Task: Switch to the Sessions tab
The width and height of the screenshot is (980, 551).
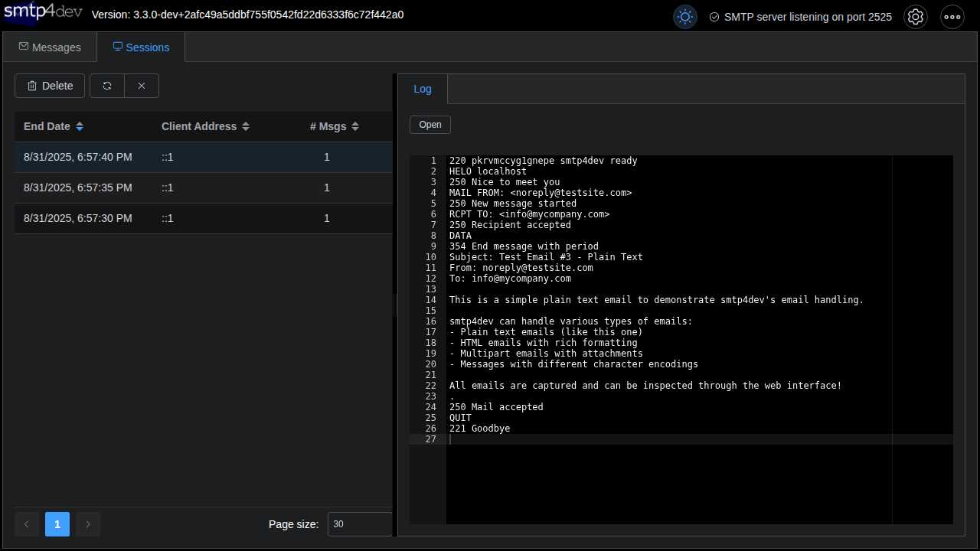Action: 141,47
